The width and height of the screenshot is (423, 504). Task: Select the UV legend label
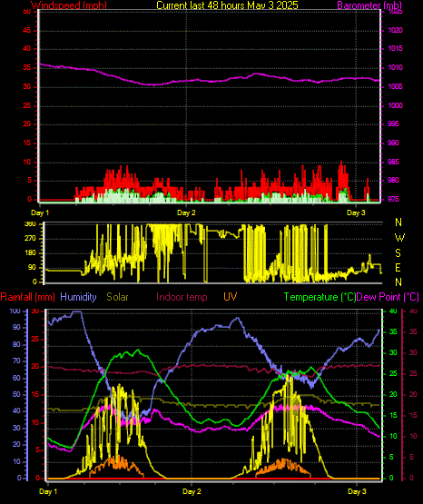point(231,297)
